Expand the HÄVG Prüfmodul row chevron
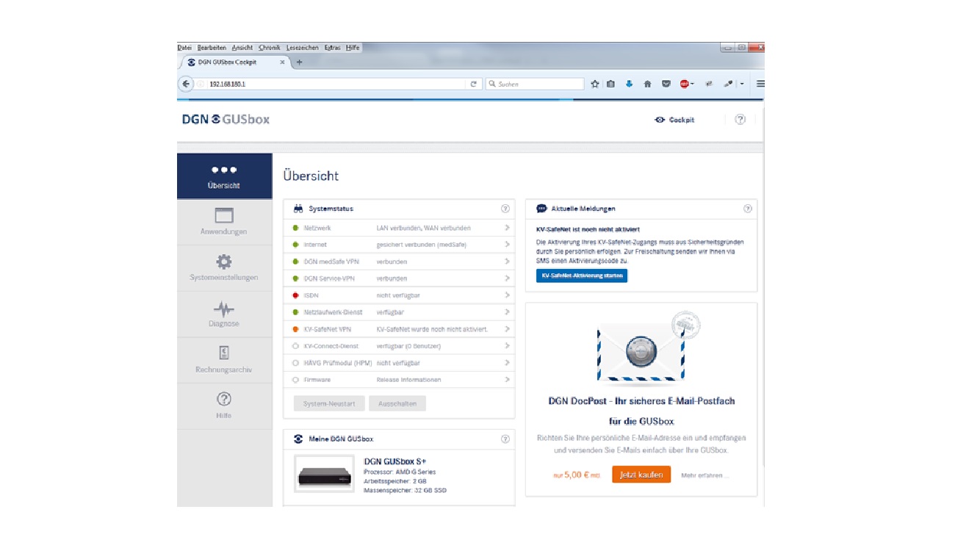The image size is (980, 551). 507,363
